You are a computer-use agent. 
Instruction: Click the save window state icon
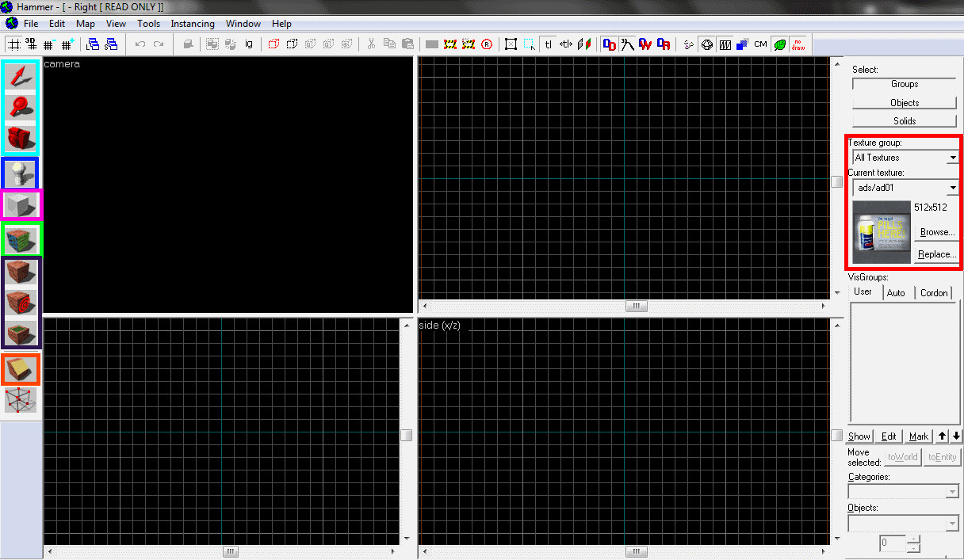pyautogui.click(x=112, y=44)
